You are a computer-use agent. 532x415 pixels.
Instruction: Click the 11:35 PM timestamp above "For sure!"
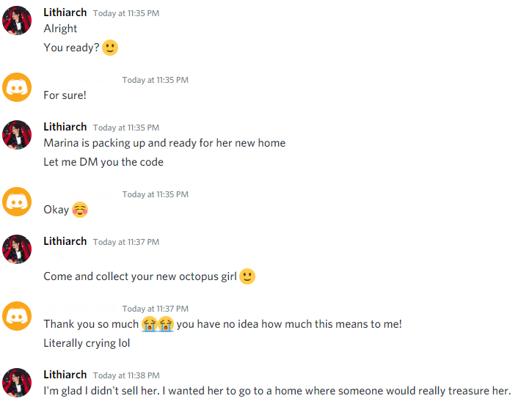tap(155, 80)
